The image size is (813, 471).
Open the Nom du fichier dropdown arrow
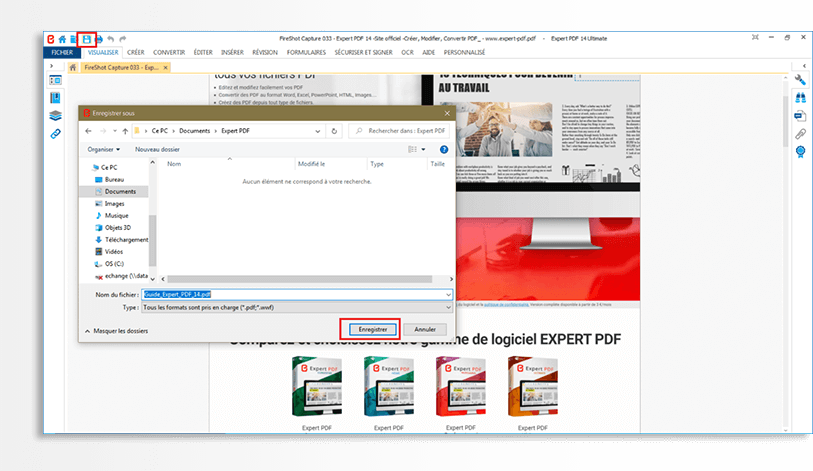point(448,295)
